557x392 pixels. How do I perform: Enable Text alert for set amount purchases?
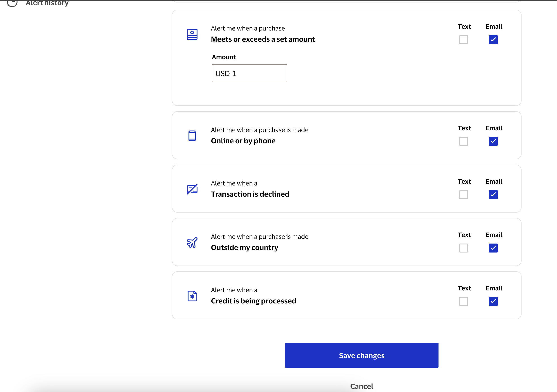463,40
